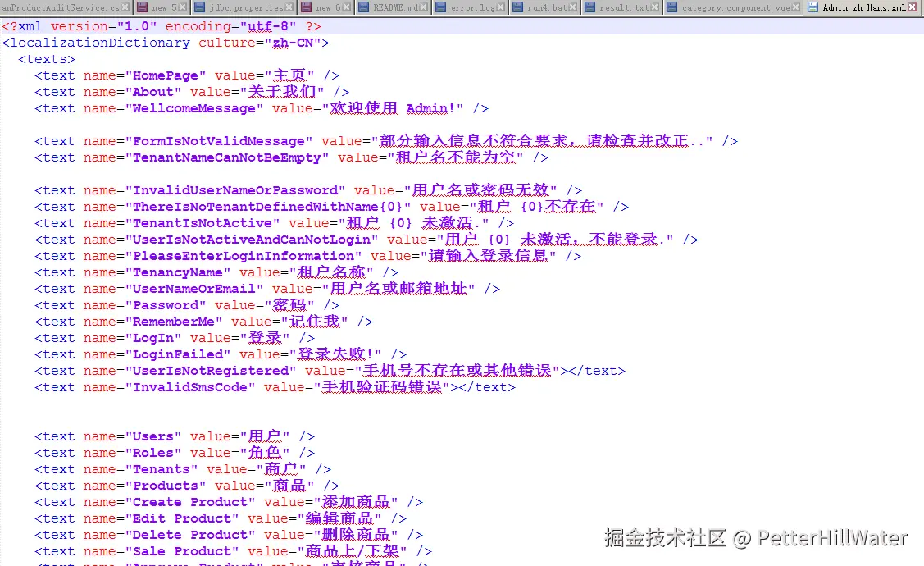924x566 pixels.
Task: Place cursor in the xml version declaration line
Action: 162,26
